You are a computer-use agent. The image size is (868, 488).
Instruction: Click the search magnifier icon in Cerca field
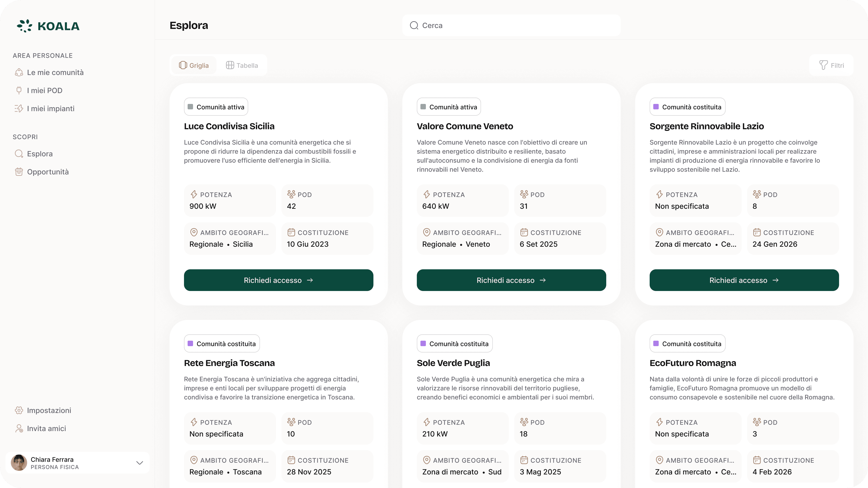[414, 25]
